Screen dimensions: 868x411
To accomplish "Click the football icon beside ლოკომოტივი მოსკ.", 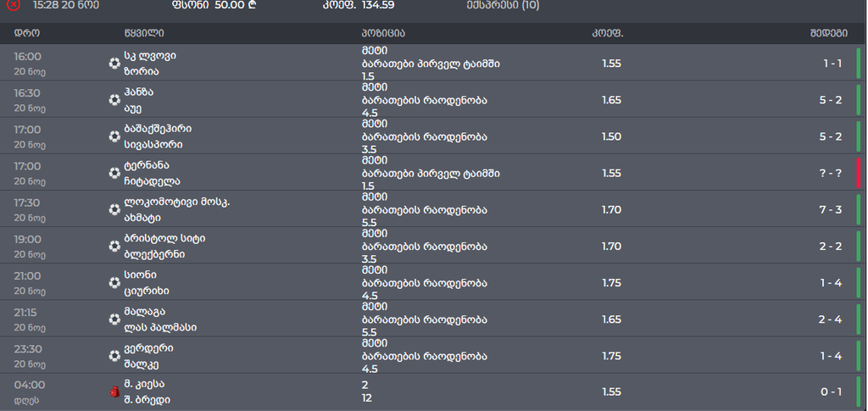I will pyautogui.click(x=114, y=209).
